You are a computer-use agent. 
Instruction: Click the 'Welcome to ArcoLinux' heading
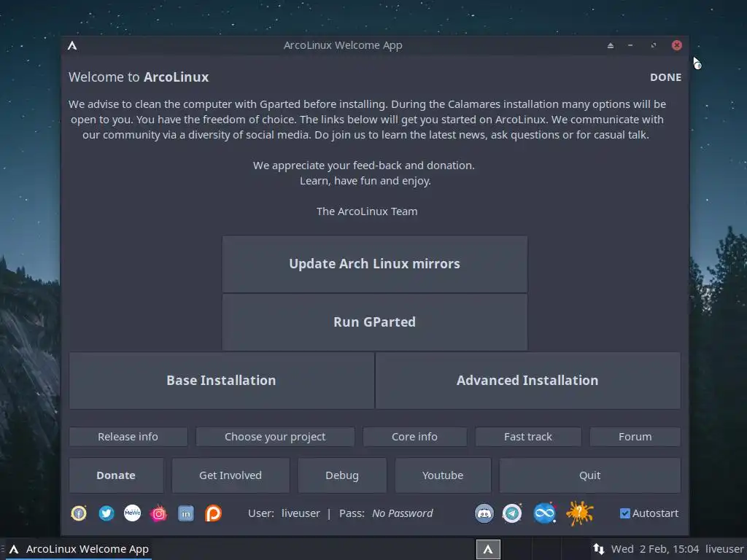pos(139,77)
